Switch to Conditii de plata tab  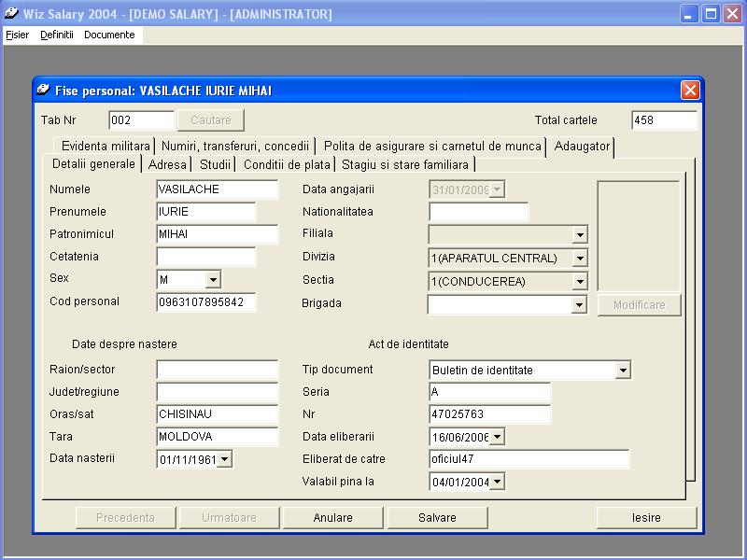pyautogui.click(x=287, y=164)
